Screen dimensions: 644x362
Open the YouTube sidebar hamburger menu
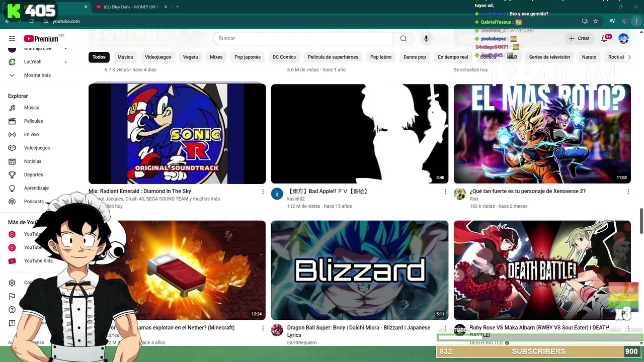(12, 39)
